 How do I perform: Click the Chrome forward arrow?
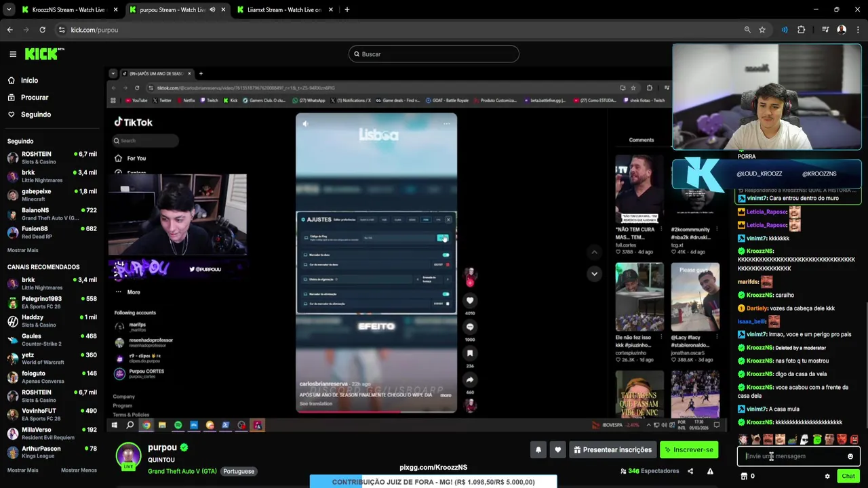pyautogui.click(x=26, y=30)
